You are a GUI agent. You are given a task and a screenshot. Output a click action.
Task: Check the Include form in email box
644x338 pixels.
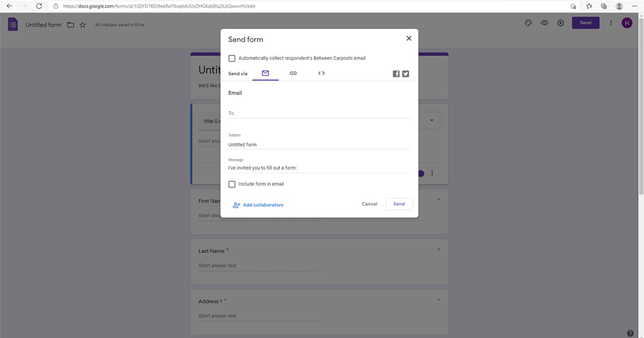[x=232, y=184]
